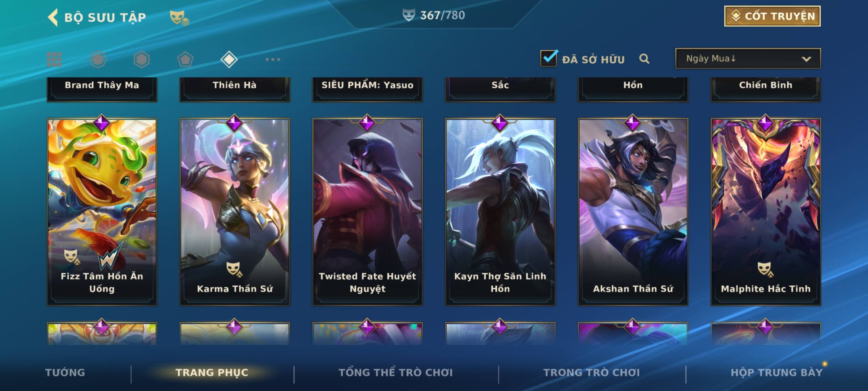Open the search magnifier icon
Viewport: 868px width, 391px height.
click(x=644, y=59)
